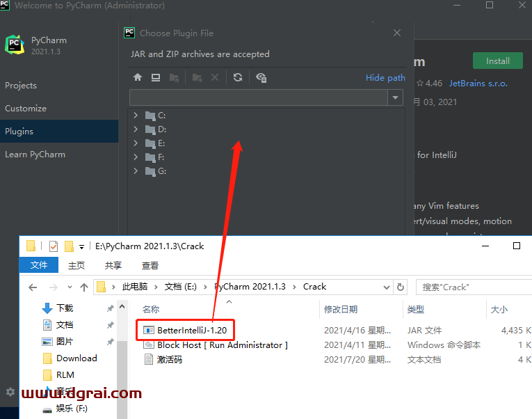The height and width of the screenshot is (419, 532).
Task: Click the Desktop directory toolbar icon
Action: 156,77
